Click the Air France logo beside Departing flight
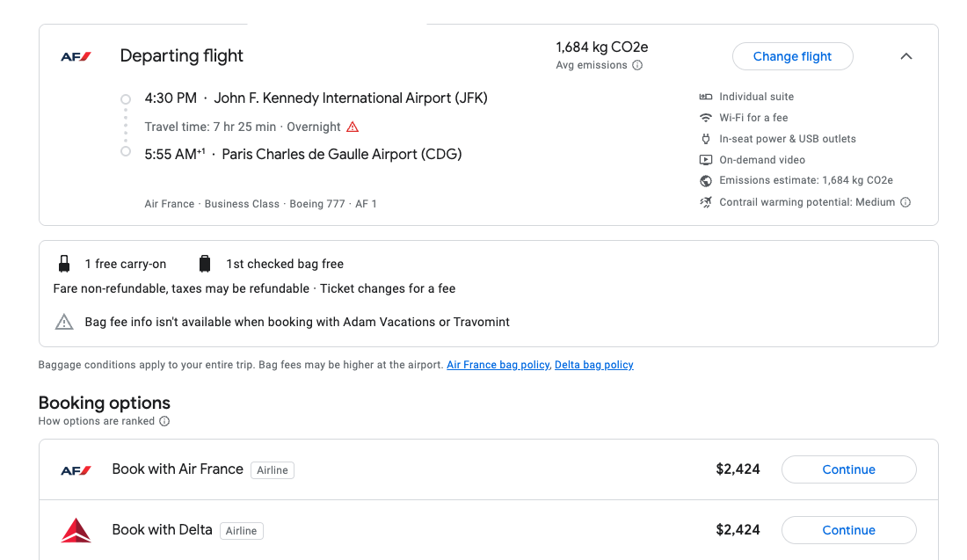 tap(76, 55)
